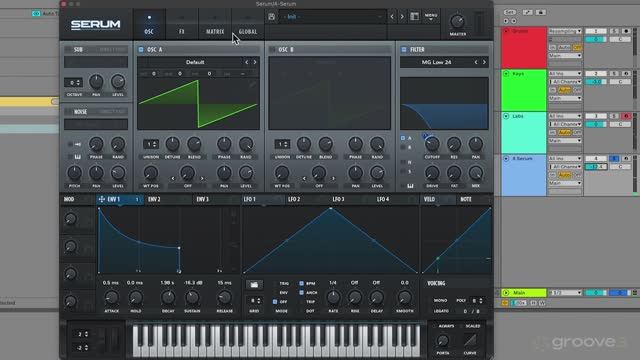Image resolution: width=640 pixels, height=360 pixels.
Task: Select LFO OFF mode
Action: click(x=275, y=302)
